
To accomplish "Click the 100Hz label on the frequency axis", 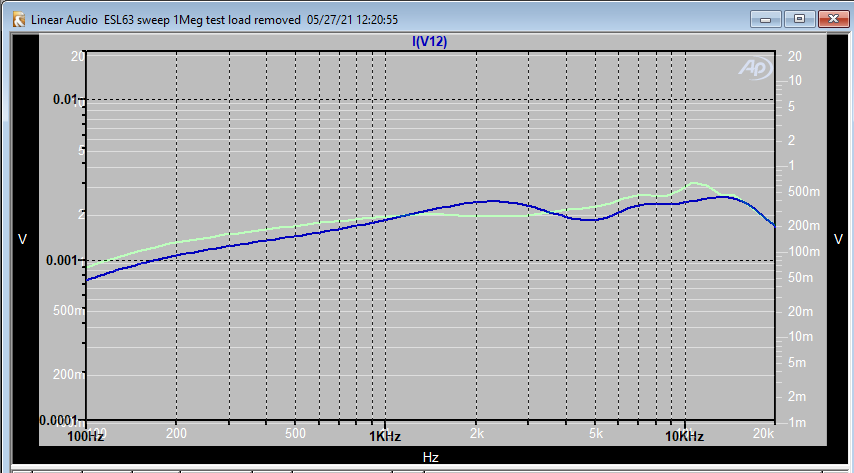I will tap(86, 436).
